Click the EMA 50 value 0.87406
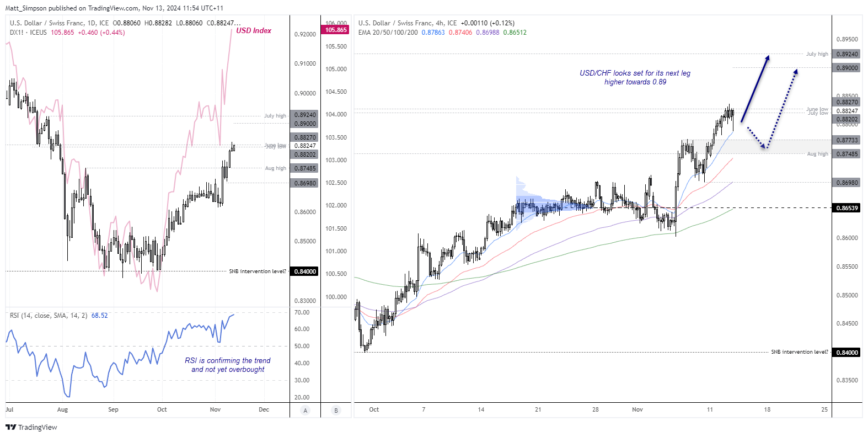 pyautogui.click(x=460, y=33)
